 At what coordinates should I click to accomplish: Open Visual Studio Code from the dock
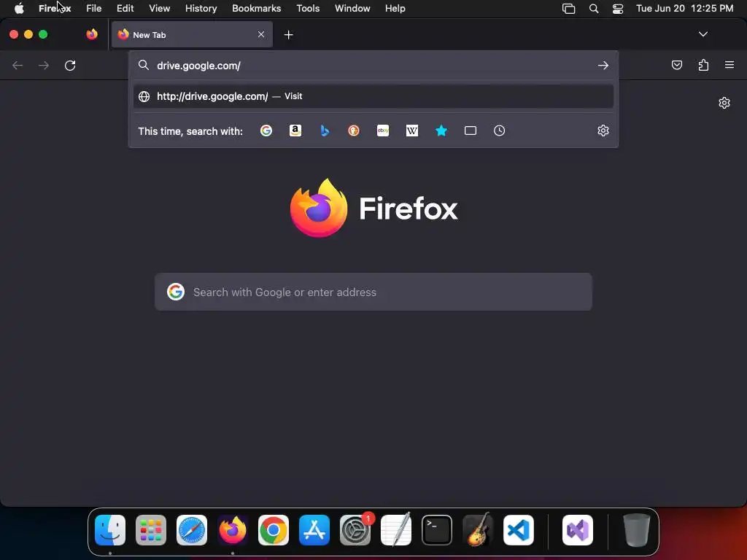(x=519, y=530)
